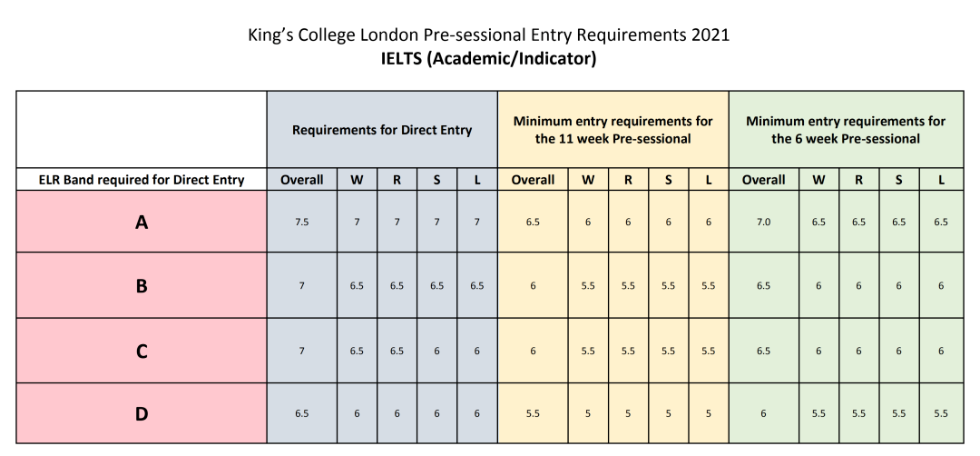Click the IELTS (Academic/Indicator) subtitle
The image size is (980, 456).
pos(489,59)
